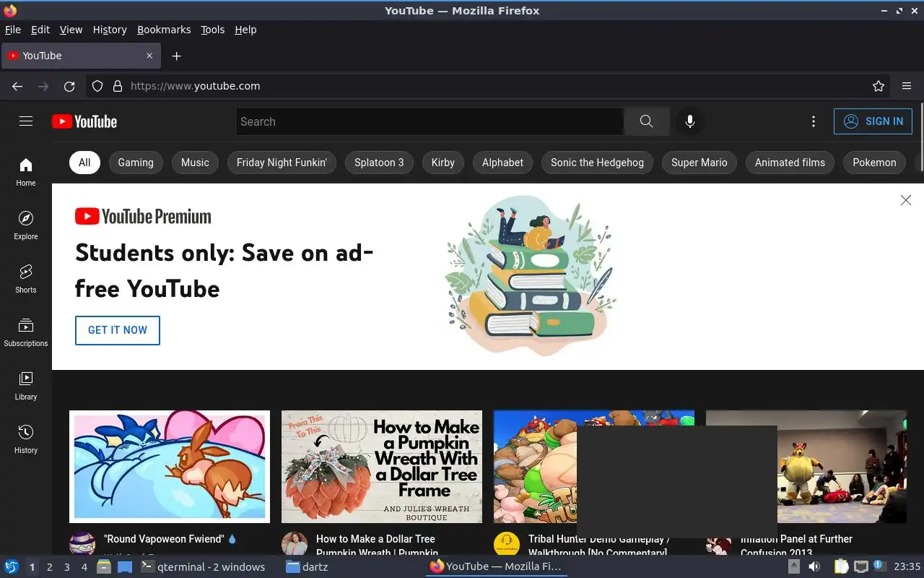This screenshot has height=578, width=924.
Task: Select the Super Mario filter chip
Action: 699,163
